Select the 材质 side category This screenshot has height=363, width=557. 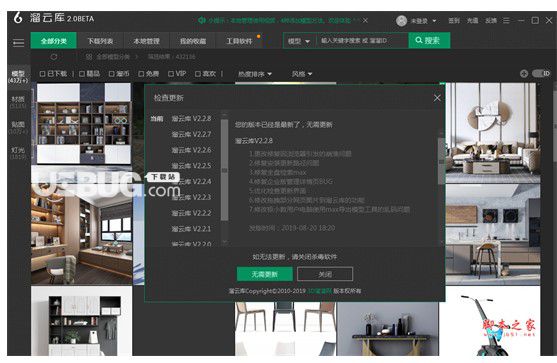click(x=18, y=102)
